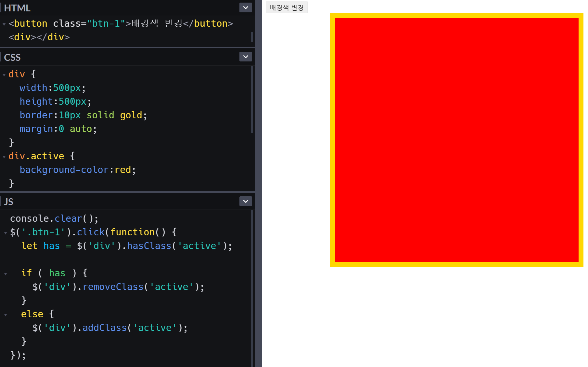Click the CSS panel title
This screenshot has height=367, width=588.
coord(12,57)
